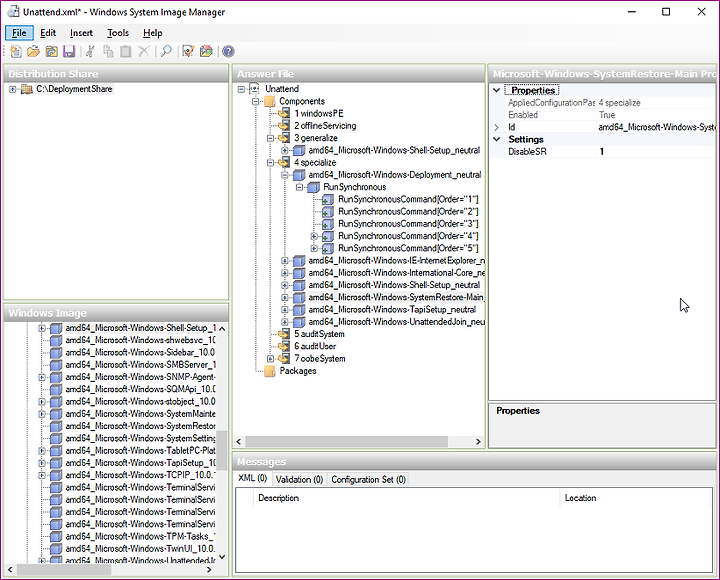Click the Packages folder icon
Image resolution: width=720 pixels, height=580 pixels.
tap(270, 371)
